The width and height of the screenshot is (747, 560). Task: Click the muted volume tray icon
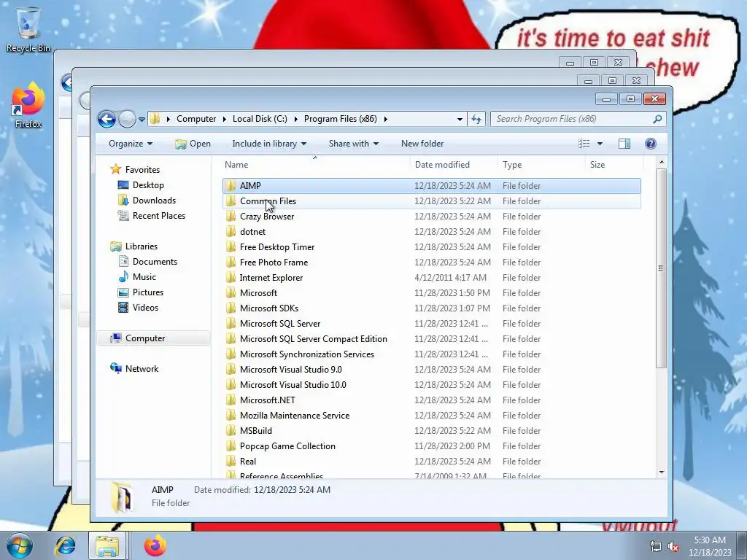673,547
